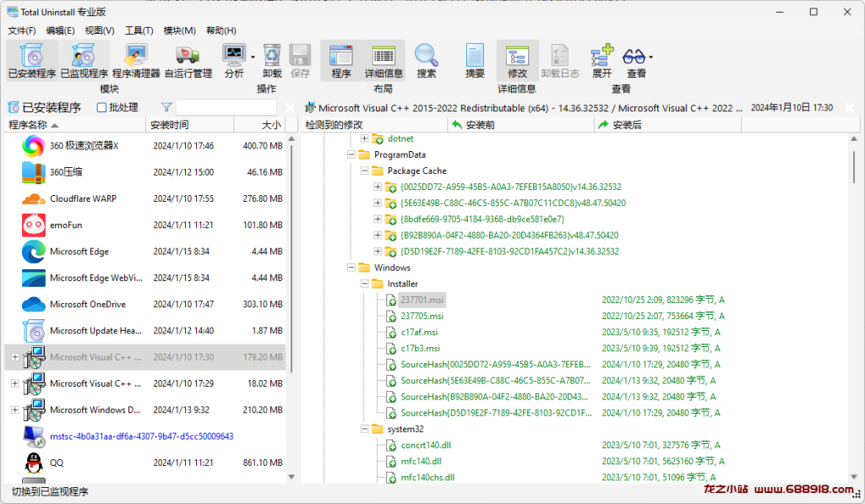Select Cloudflare WARP cloud icon
865x504 pixels.
[33, 198]
